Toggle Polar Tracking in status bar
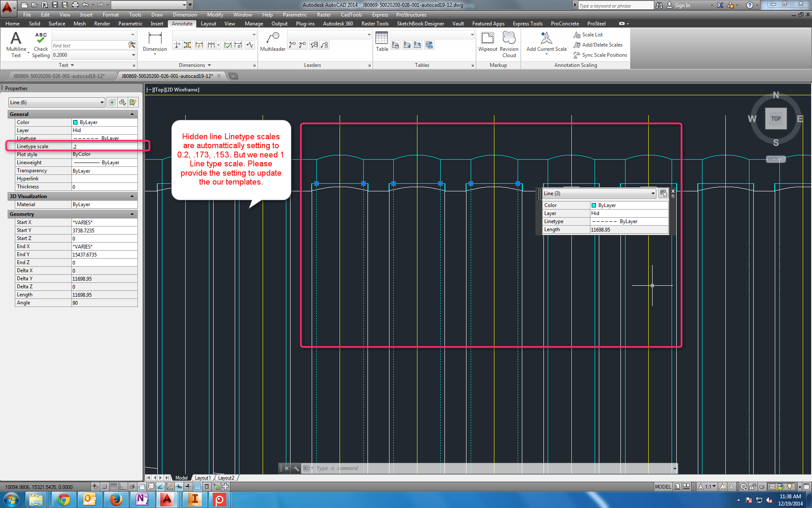Screen dimensions: 812x508 click(x=132, y=486)
